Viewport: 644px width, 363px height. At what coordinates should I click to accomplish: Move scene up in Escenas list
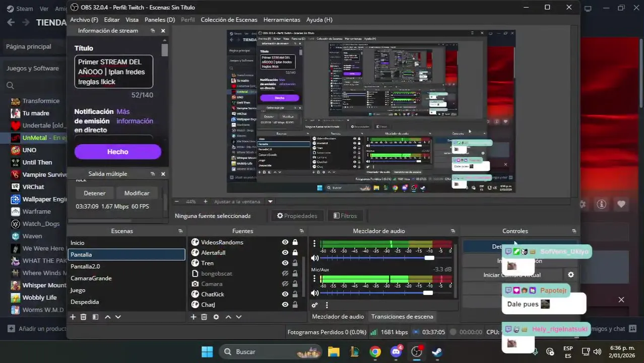tap(107, 317)
